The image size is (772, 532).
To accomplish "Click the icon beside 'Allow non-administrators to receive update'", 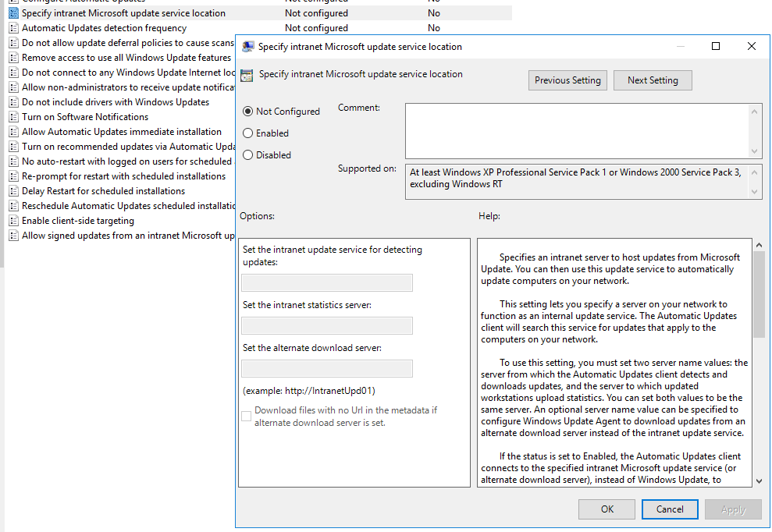I will point(14,87).
